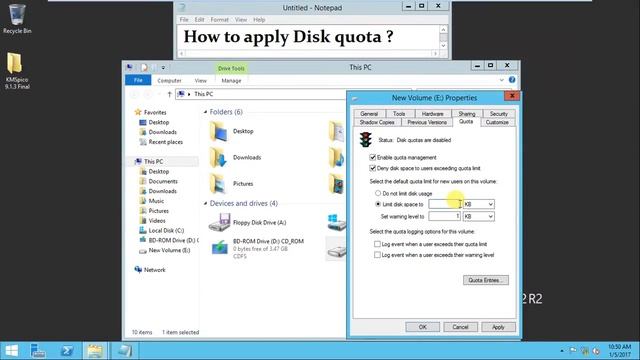640x360 pixels.
Task: Switch to the Customize tab
Action: pyautogui.click(x=498, y=122)
